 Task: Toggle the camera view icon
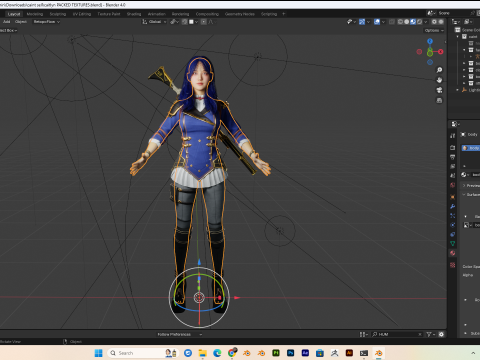(439, 90)
